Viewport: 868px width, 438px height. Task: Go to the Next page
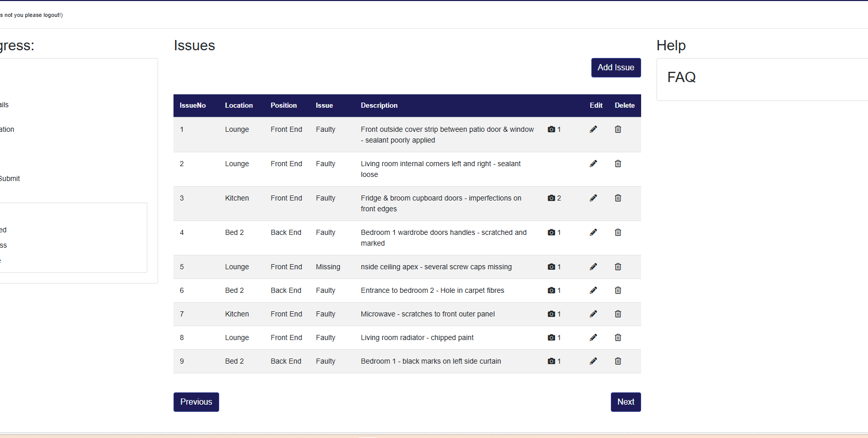click(625, 402)
